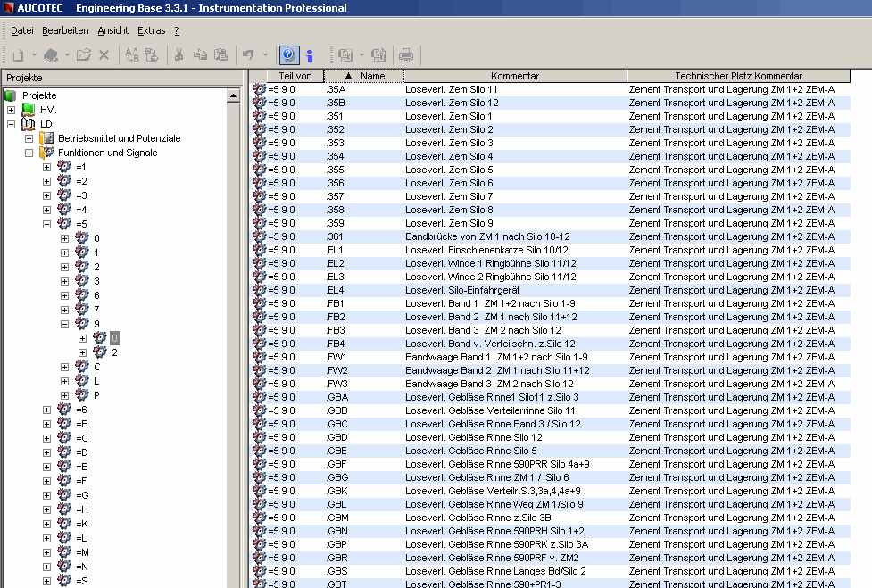Collapse the LD. project node
The height and width of the screenshot is (588, 872).
pyautogui.click(x=11, y=125)
